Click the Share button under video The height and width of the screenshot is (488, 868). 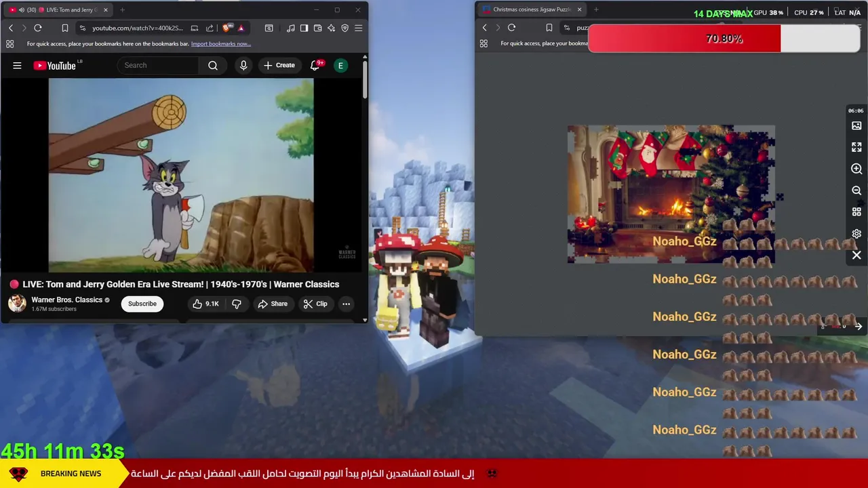pos(273,304)
